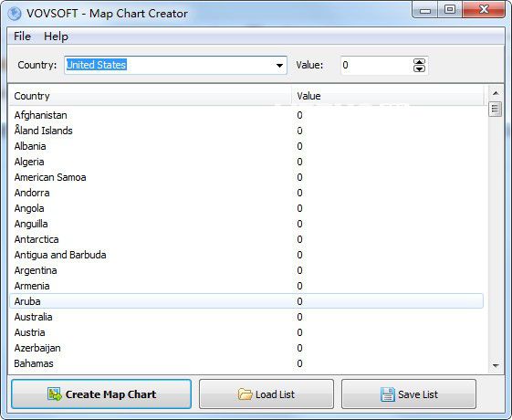This screenshot has width=512, height=420.
Task: Select the Angola row
Action: [246, 208]
